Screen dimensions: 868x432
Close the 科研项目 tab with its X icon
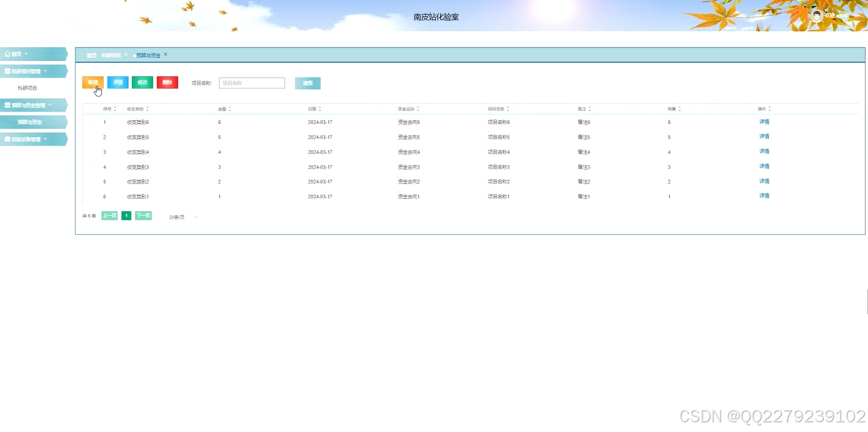tap(126, 54)
